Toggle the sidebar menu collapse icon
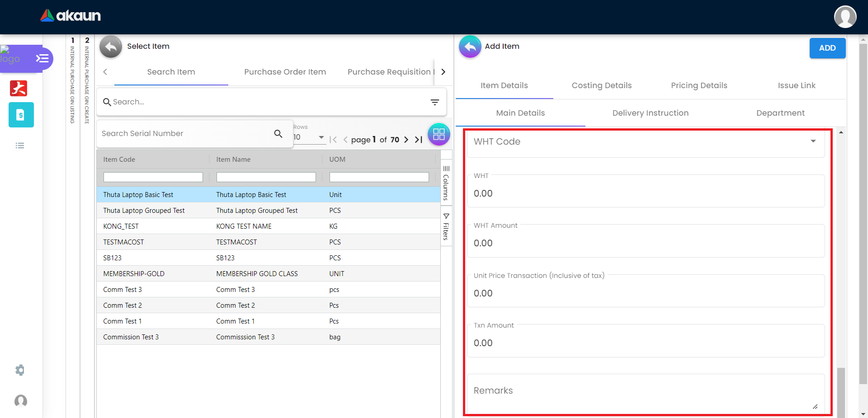The image size is (868, 418). (x=42, y=58)
